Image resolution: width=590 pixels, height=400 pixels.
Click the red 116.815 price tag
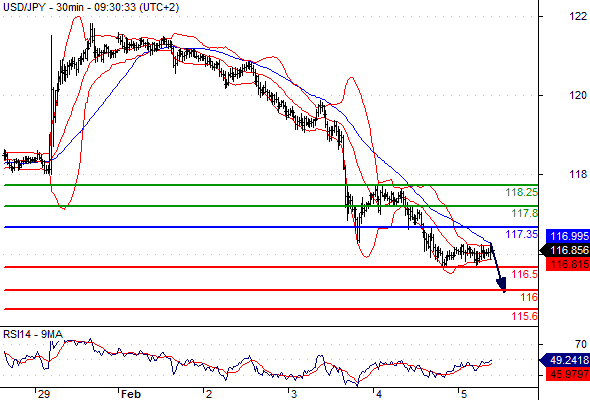(x=567, y=264)
